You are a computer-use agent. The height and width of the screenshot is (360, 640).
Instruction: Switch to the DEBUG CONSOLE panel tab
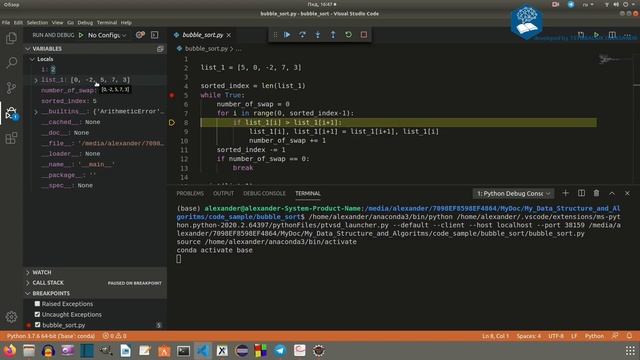264,193
